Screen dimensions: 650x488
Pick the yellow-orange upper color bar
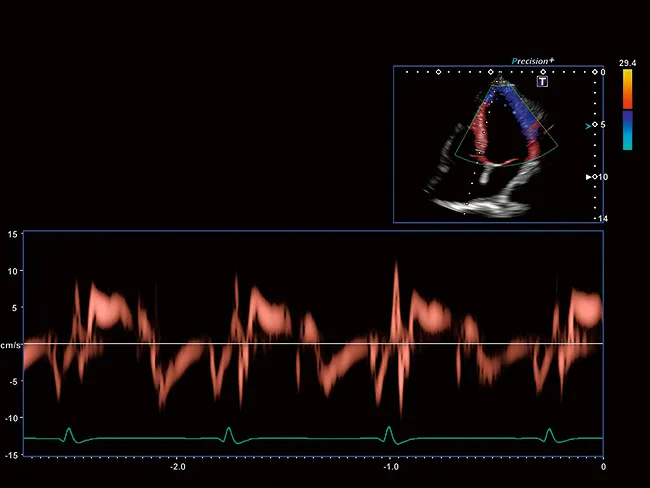click(x=627, y=89)
